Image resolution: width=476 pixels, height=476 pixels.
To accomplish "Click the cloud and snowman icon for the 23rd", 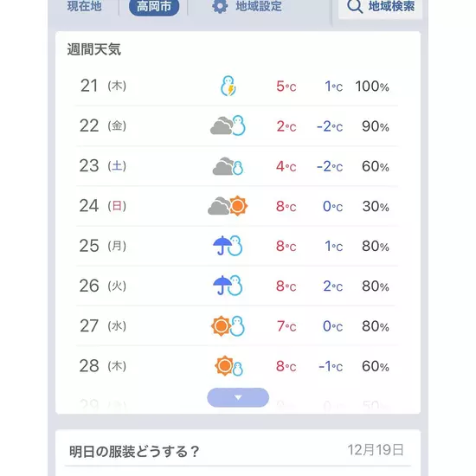I will (x=228, y=166).
